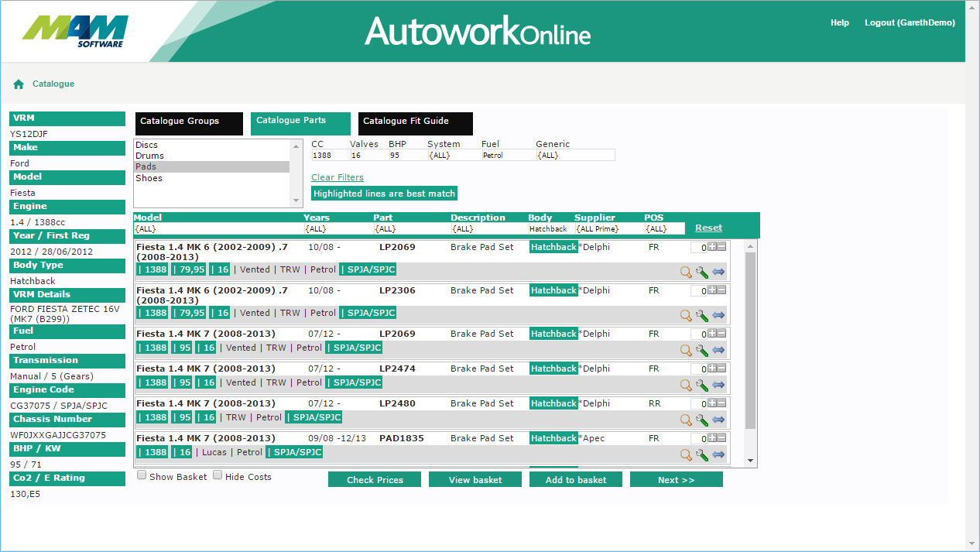Click the wrench icon in the LP2480 row
Image resolution: width=980 pixels, height=552 pixels.
pos(702,420)
